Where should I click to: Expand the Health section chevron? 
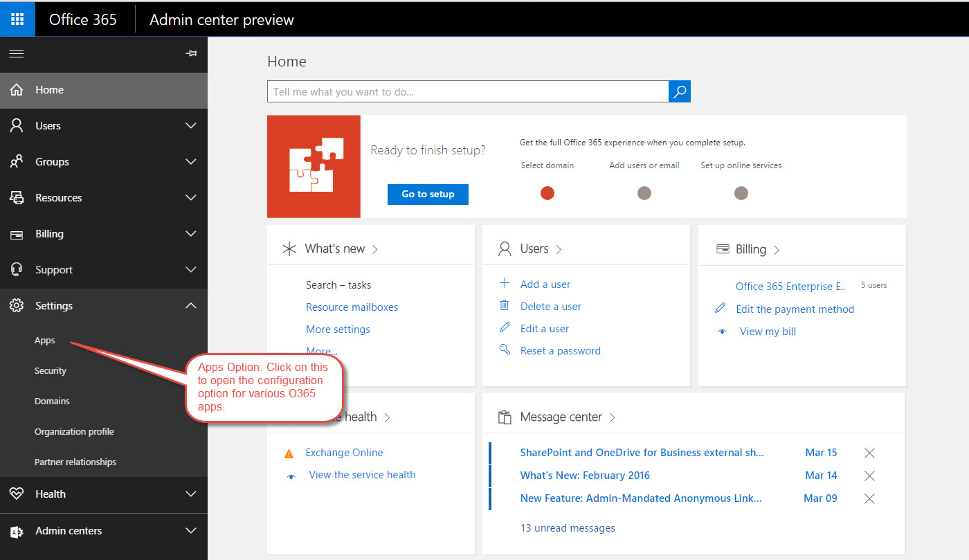point(191,494)
